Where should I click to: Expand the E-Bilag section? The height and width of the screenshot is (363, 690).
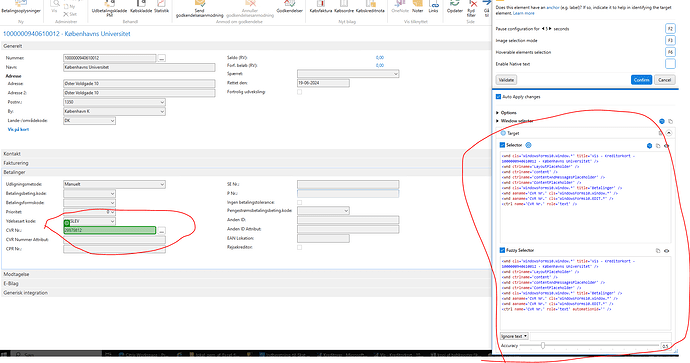click(246, 283)
